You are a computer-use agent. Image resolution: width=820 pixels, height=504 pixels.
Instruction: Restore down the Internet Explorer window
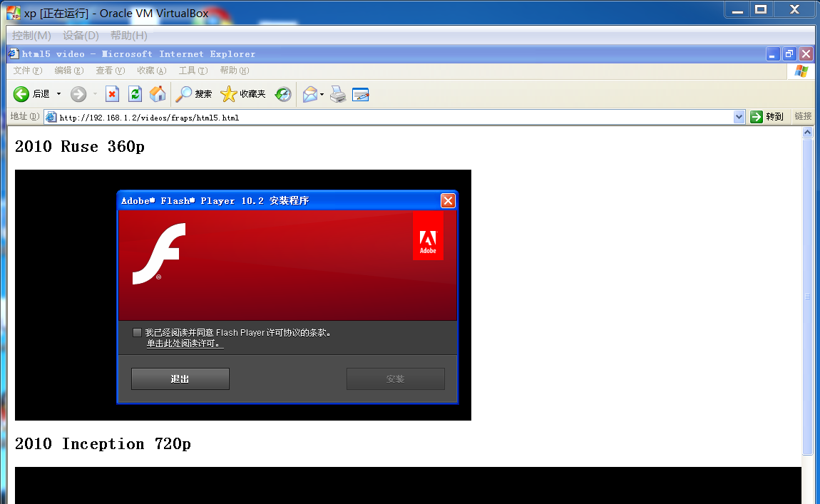click(789, 54)
